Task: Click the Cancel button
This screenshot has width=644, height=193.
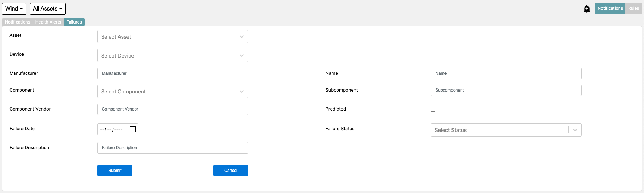Action: (x=231, y=171)
